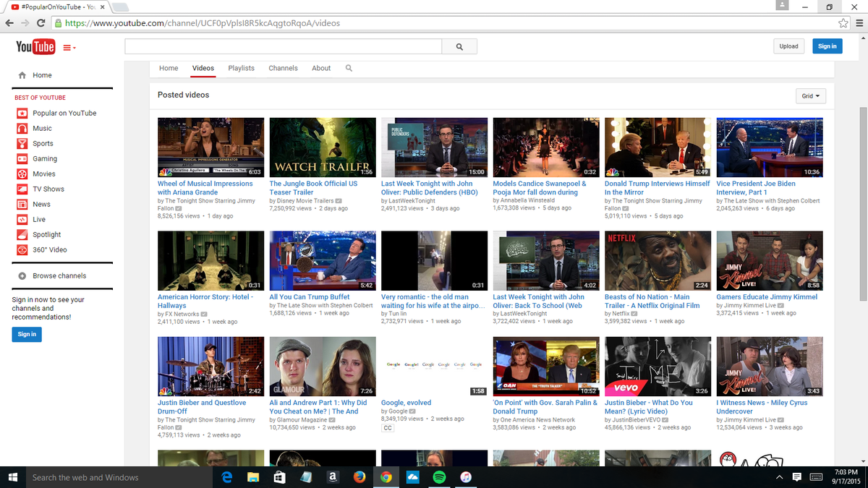The height and width of the screenshot is (488, 868).
Task: Go to Home in sidebar
Action: coord(42,75)
